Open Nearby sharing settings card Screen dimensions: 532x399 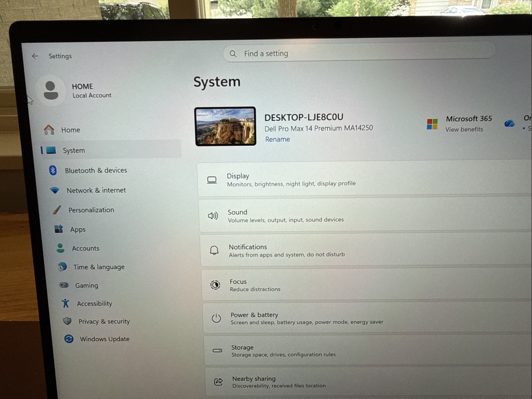pyautogui.click(x=369, y=382)
